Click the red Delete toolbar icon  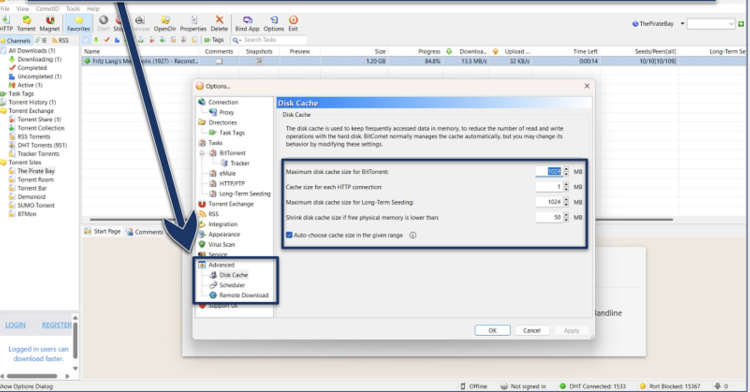tap(219, 23)
